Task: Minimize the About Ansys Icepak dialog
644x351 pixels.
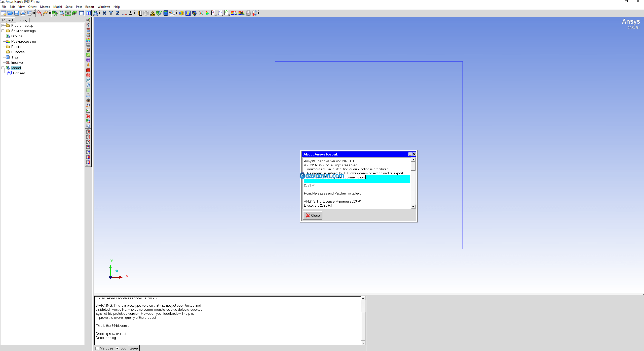Action: (x=410, y=154)
